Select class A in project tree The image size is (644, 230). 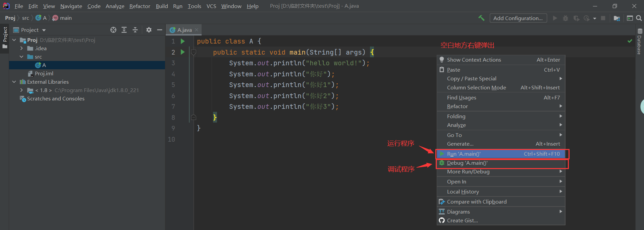[87, 65]
